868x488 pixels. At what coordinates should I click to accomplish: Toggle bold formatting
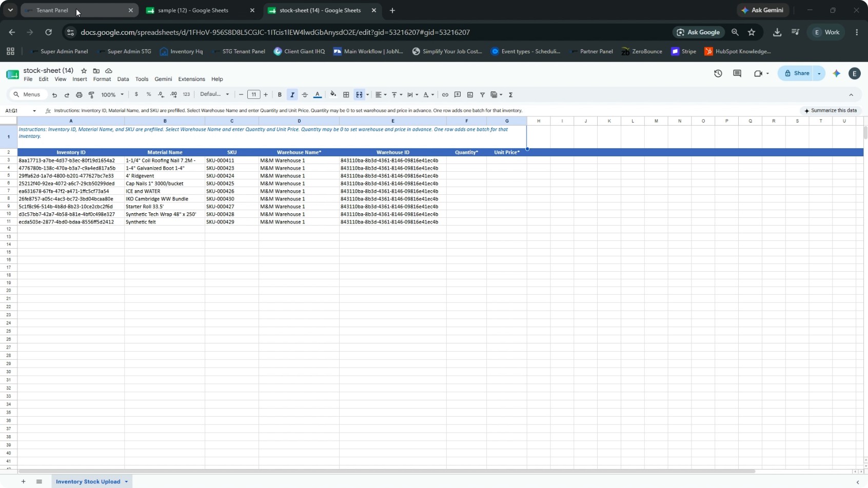280,95
